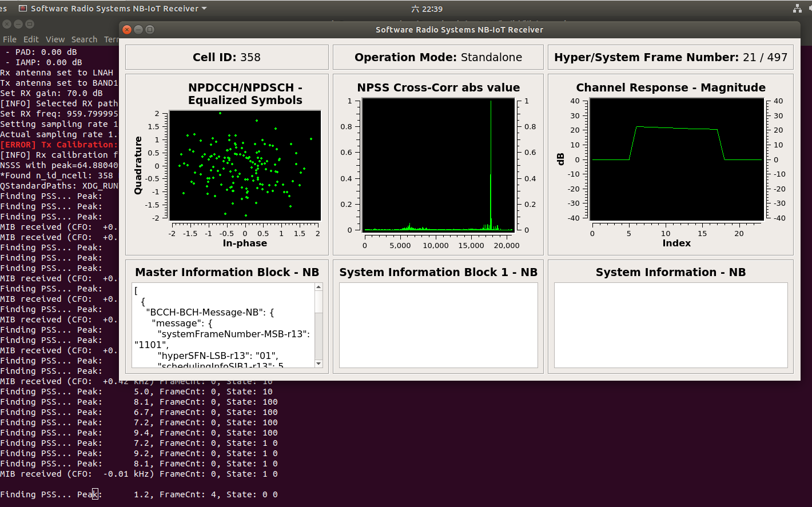This screenshot has height=507, width=812.
Task: Click the MIB text box scrollbar down arrow
Action: pyautogui.click(x=319, y=364)
